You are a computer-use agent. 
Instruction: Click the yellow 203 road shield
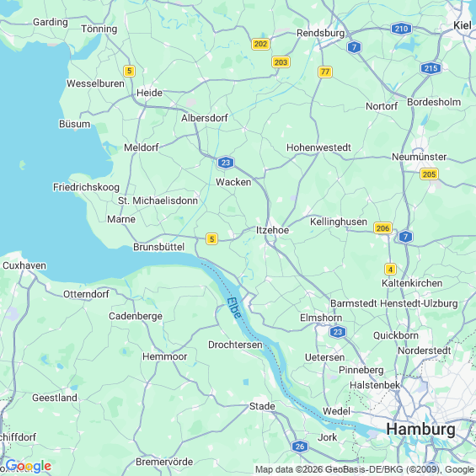[281, 62]
